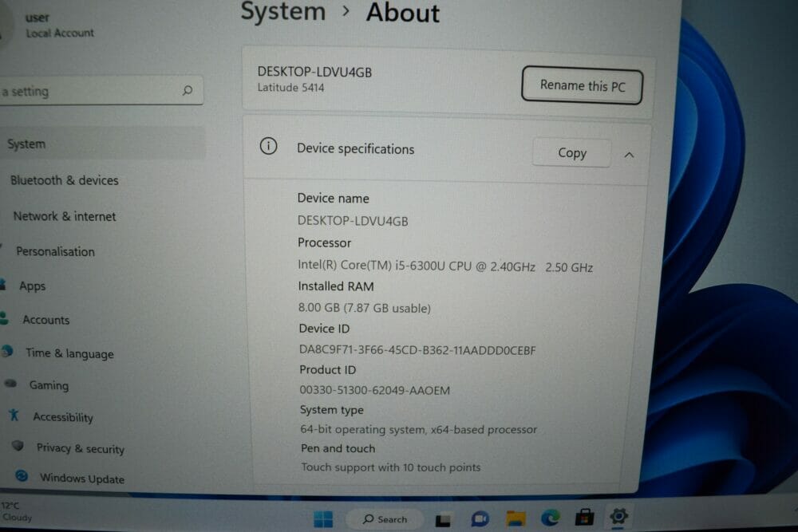Click the Latitude 5414 model text
This screenshot has height=532, width=798.
click(x=290, y=88)
